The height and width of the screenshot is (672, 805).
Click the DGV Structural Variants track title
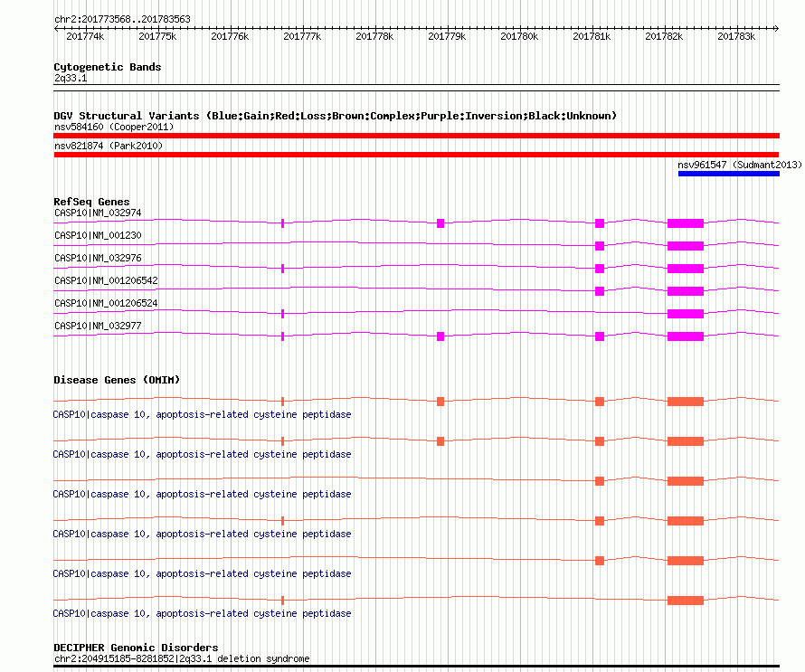(335, 116)
